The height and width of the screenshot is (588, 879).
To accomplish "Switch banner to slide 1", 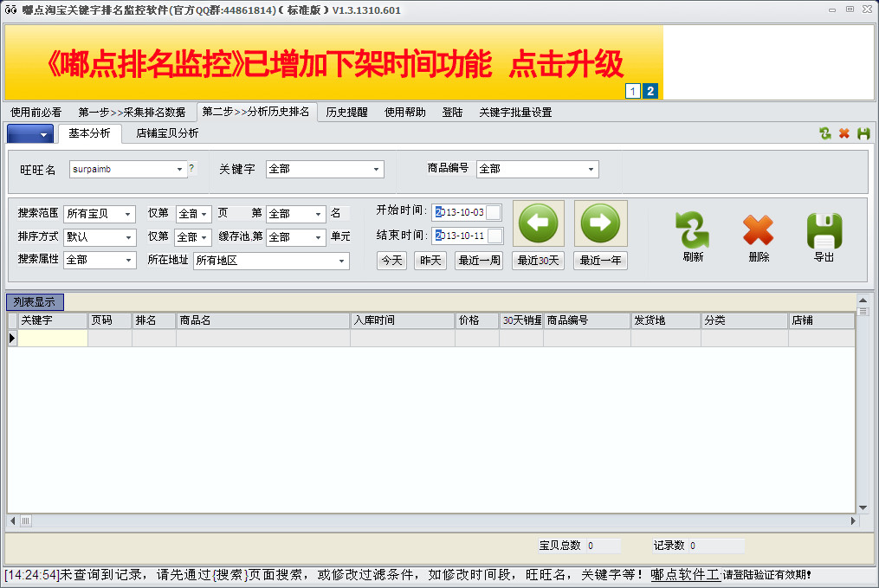I will pos(632,92).
